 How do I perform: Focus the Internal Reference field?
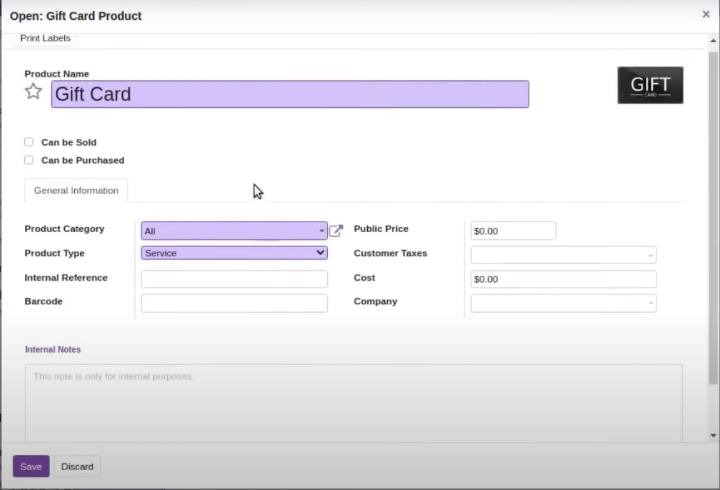(234, 279)
